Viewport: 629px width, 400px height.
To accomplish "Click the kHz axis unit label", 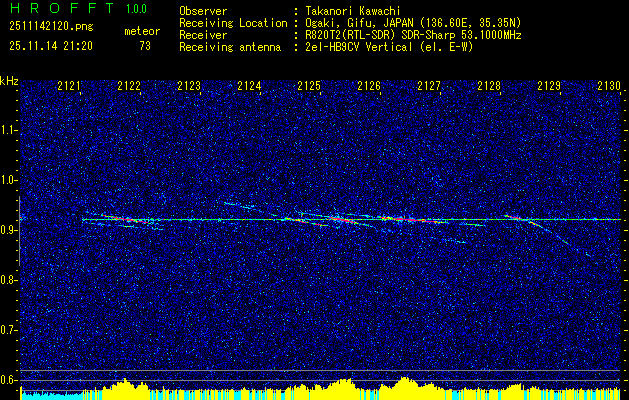I will pos(9,81).
